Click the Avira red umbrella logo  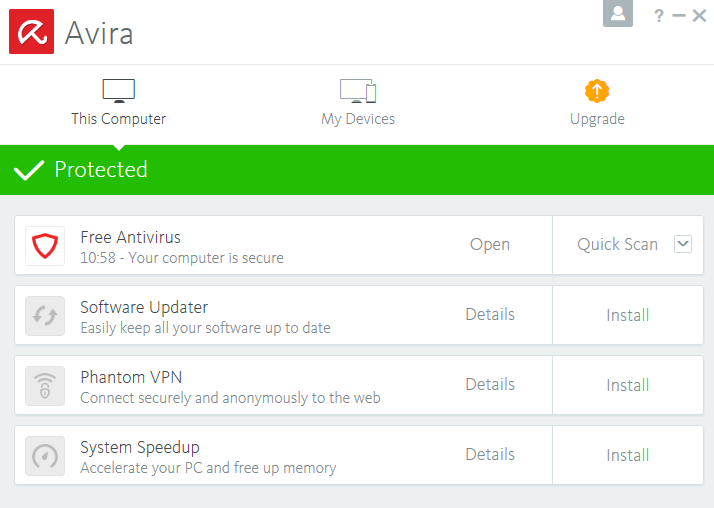pos(31,31)
